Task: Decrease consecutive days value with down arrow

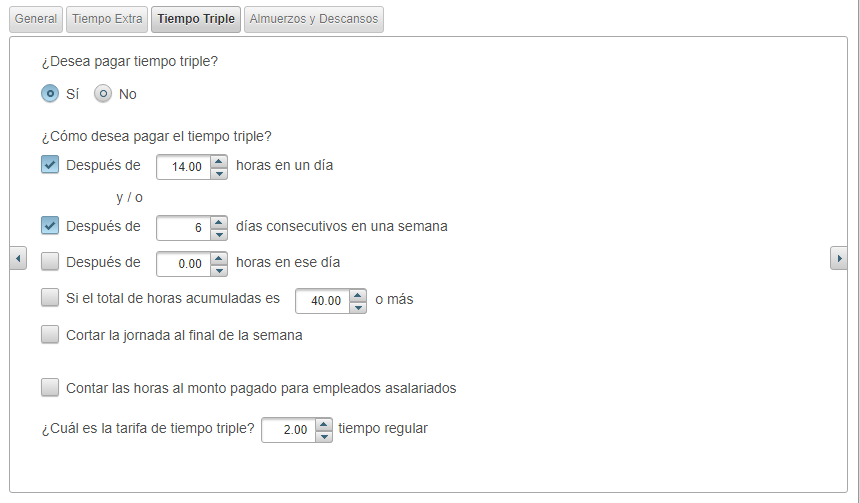Action: click(x=219, y=234)
